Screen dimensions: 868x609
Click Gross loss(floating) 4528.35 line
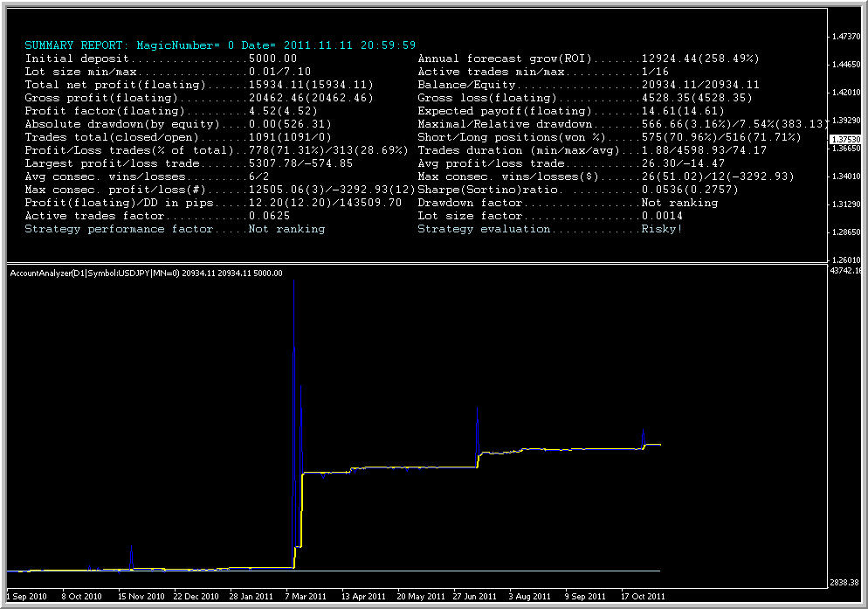(585, 98)
